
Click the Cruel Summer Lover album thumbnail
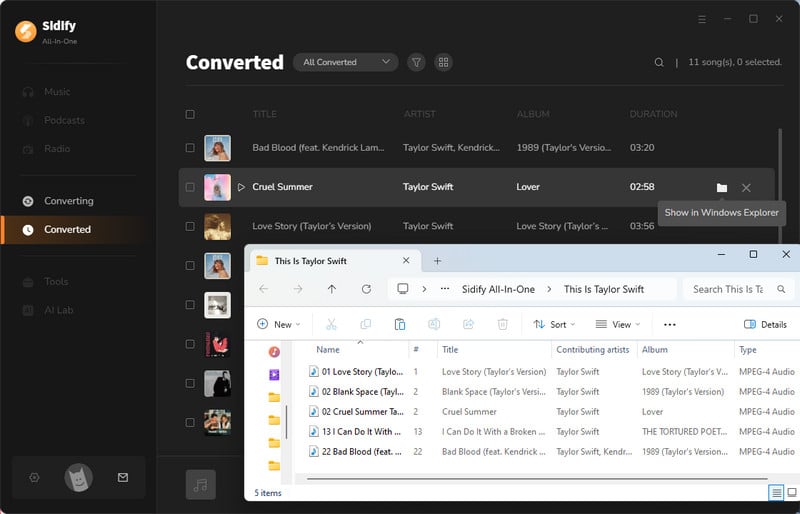pos(217,187)
